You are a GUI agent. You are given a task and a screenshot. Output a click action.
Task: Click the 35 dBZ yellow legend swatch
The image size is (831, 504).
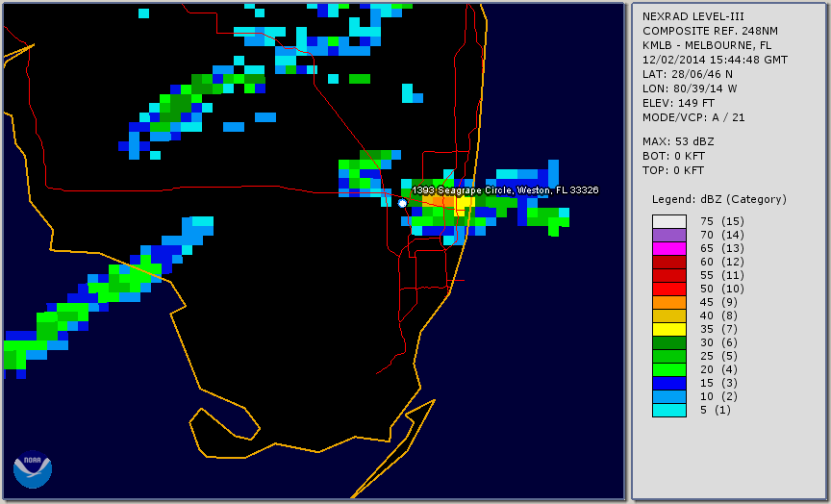(x=669, y=329)
